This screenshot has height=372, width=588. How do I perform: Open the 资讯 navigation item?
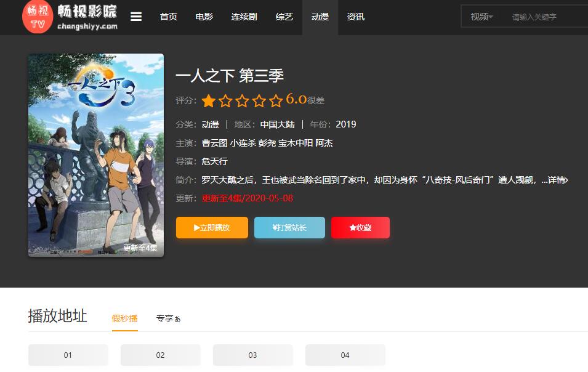pyautogui.click(x=355, y=17)
